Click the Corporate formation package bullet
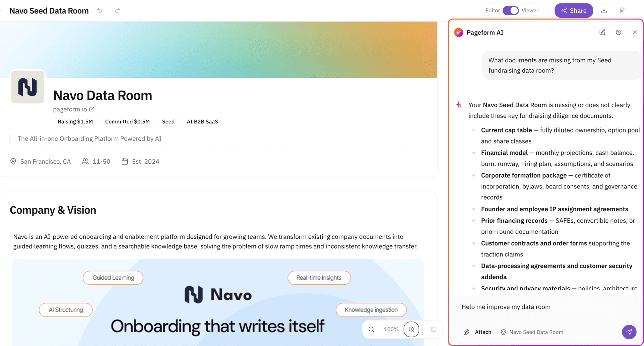Screen dimensions: 644x346 tap(559, 186)
